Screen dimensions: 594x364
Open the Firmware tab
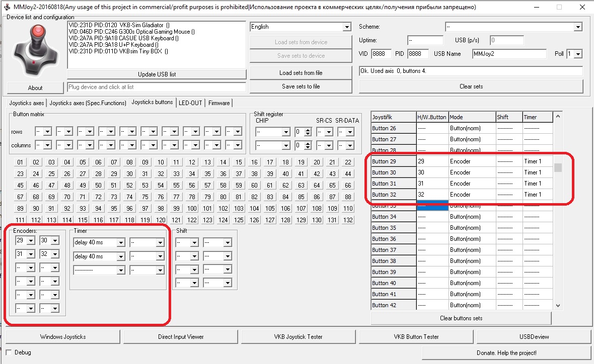[x=219, y=103]
